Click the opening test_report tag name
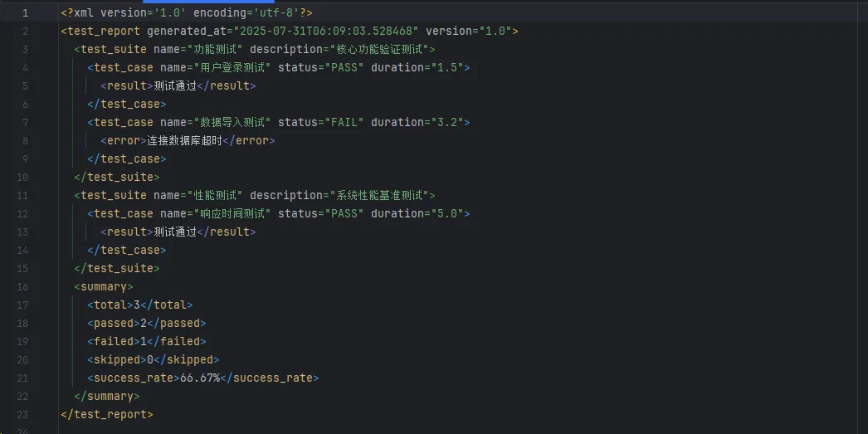The width and height of the screenshot is (868, 434). click(104, 32)
